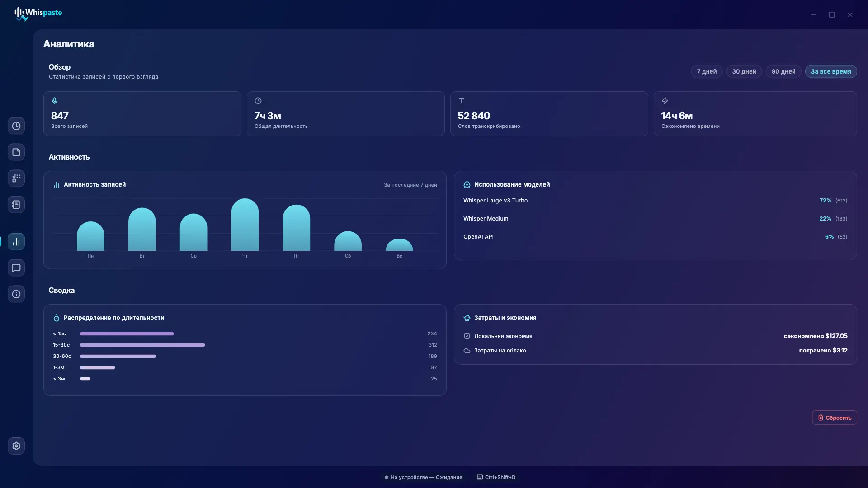Select the За все время filter

coord(831,71)
